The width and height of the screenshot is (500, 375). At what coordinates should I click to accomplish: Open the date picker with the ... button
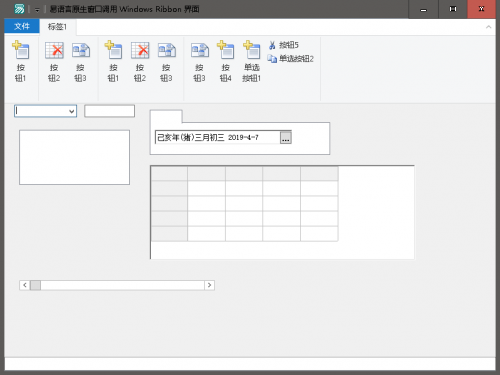(286, 138)
